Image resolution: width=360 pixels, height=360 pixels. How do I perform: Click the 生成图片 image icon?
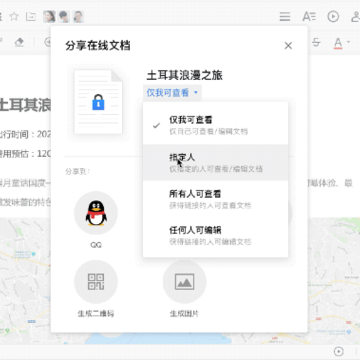pos(184,282)
